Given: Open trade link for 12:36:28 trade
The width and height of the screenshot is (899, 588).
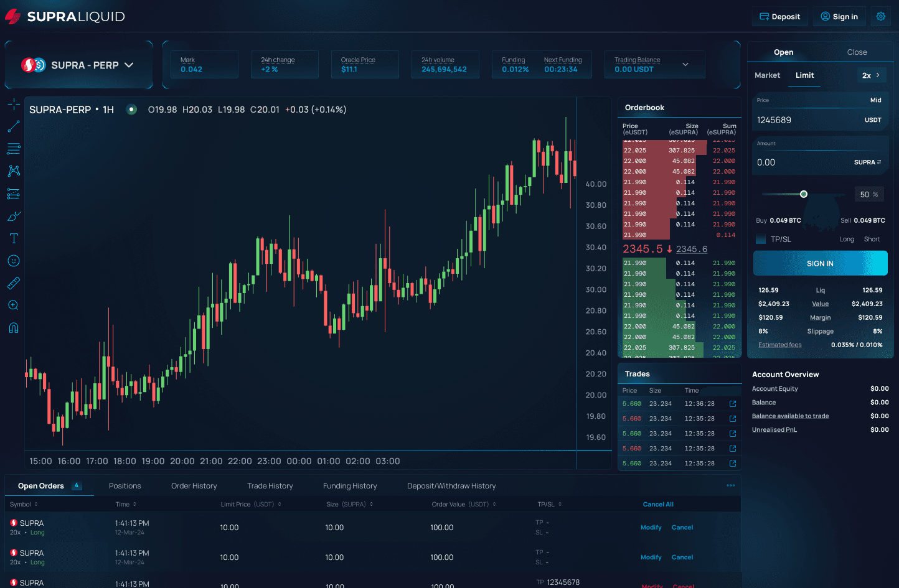Looking at the screenshot, I should (733, 404).
